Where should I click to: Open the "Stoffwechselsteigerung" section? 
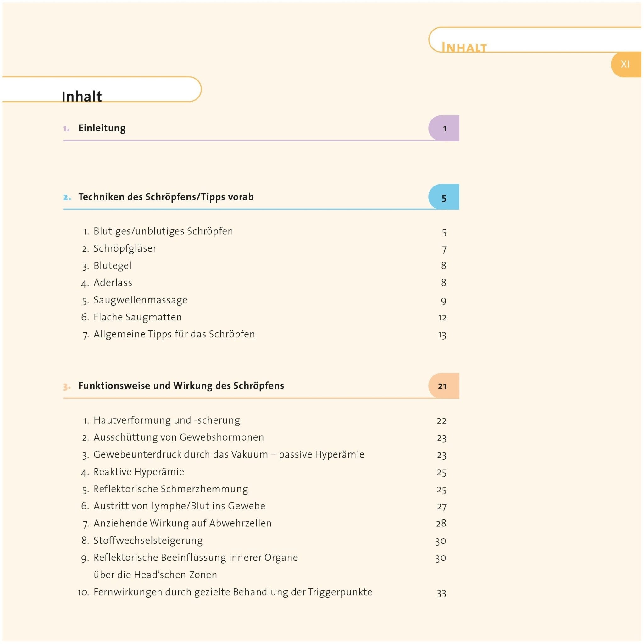[148, 540]
